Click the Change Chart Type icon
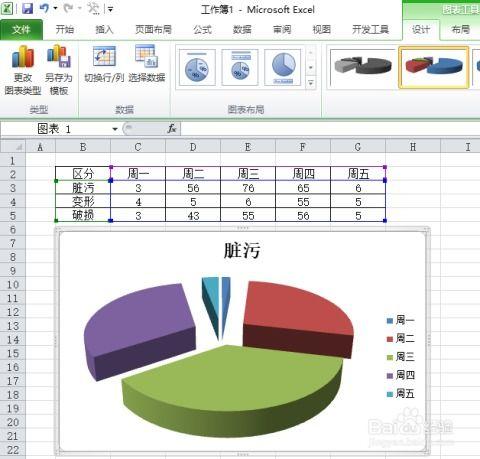Viewport: 480px width, 459px height. click(x=23, y=56)
